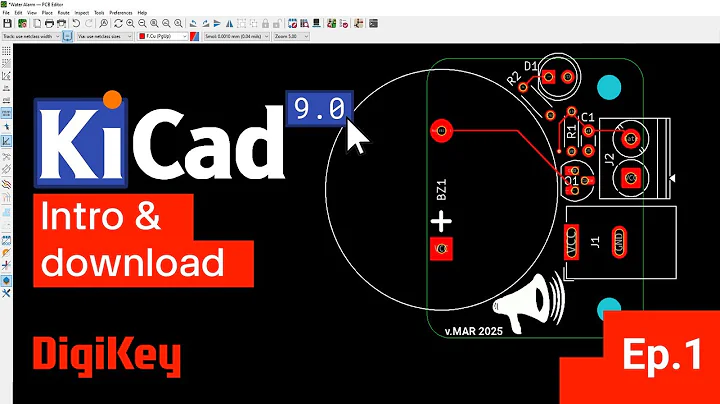Select the J1 reference label
Screen dimensions: 720x404
[595, 242]
